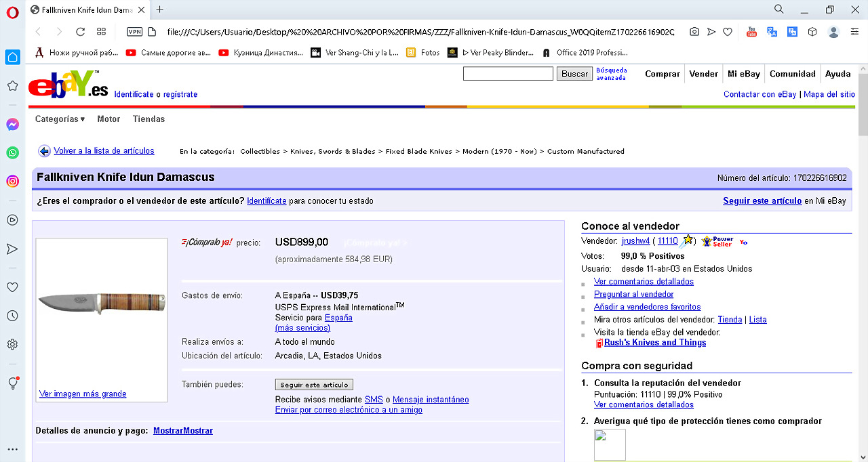Screen dimensions: 868x462
Task: Open the lightbulb tips icon in sidebar
Action: (12, 383)
